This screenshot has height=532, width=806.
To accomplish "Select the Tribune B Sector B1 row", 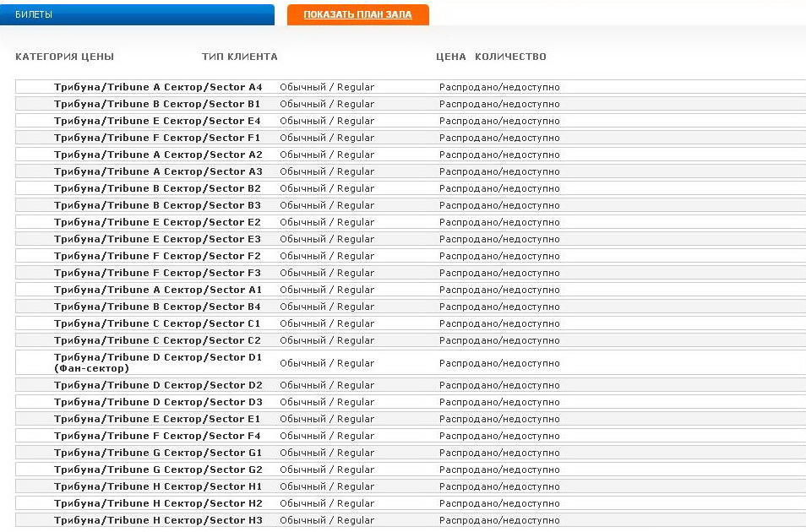I will [x=157, y=104].
